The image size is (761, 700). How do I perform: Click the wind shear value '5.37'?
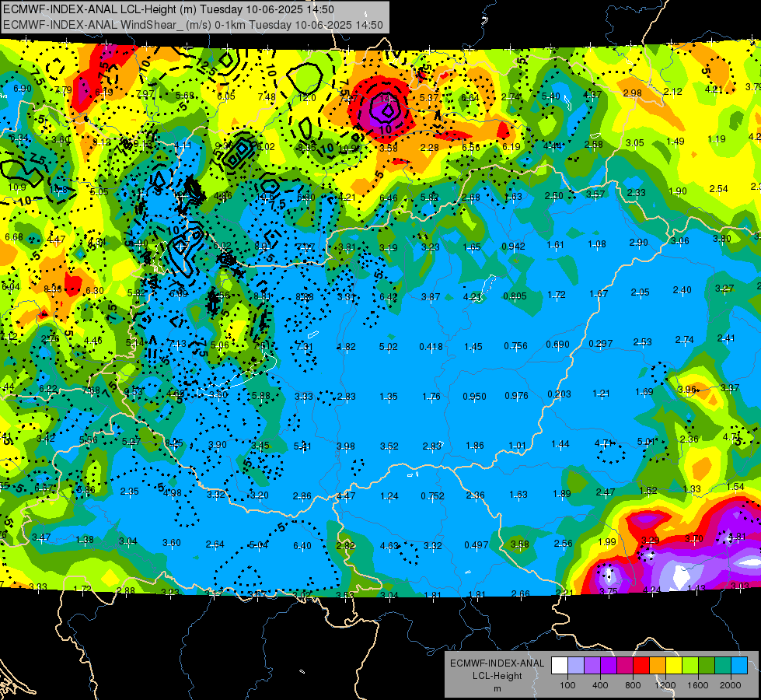[x=429, y=98]
